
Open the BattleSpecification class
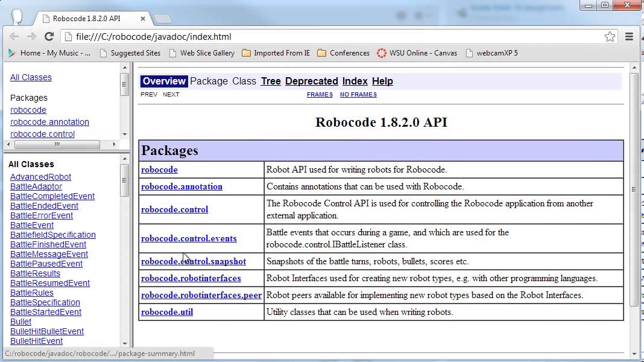(x=45, y=302)
